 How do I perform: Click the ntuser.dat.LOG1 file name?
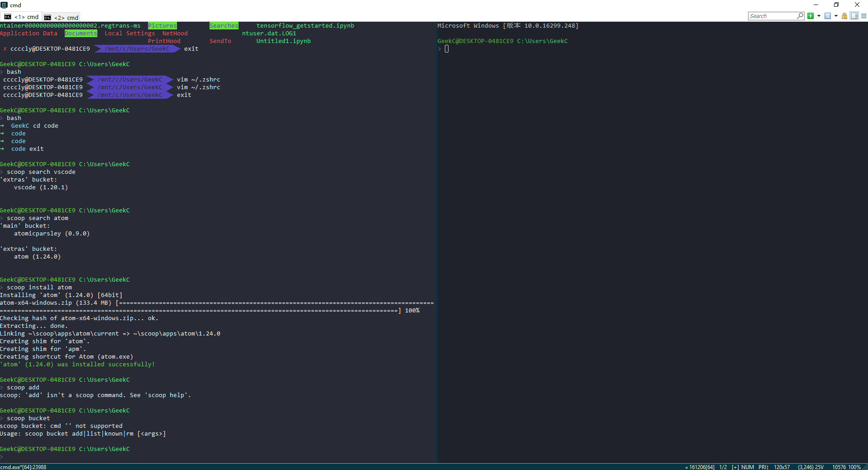pyautogui.click(x=269, y=34)
